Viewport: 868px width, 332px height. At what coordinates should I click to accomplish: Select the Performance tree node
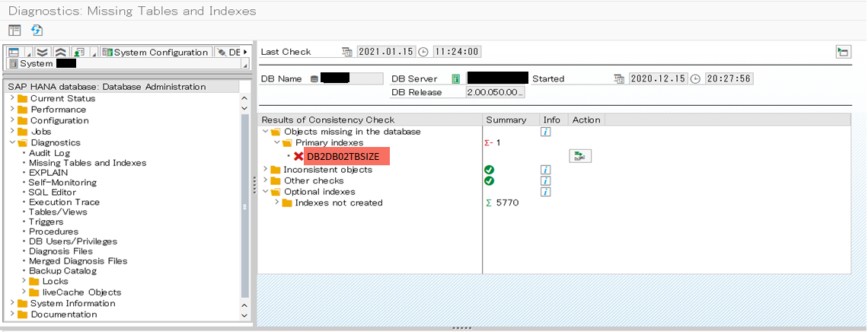pos(58,110)
